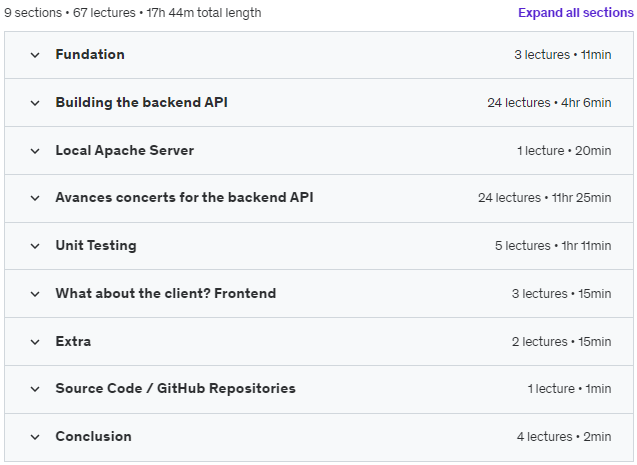637x465 pixels.
Task: Click the '24 lectures • 11hr 25min' text
Action: (544, 197)
